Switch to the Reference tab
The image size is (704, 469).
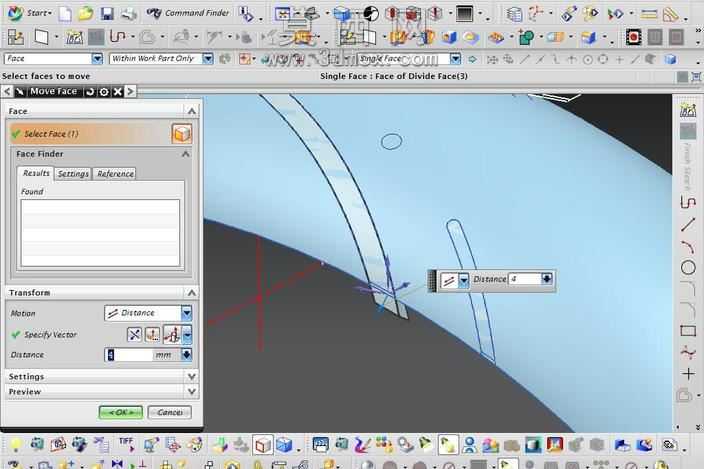tap(115, 174)
